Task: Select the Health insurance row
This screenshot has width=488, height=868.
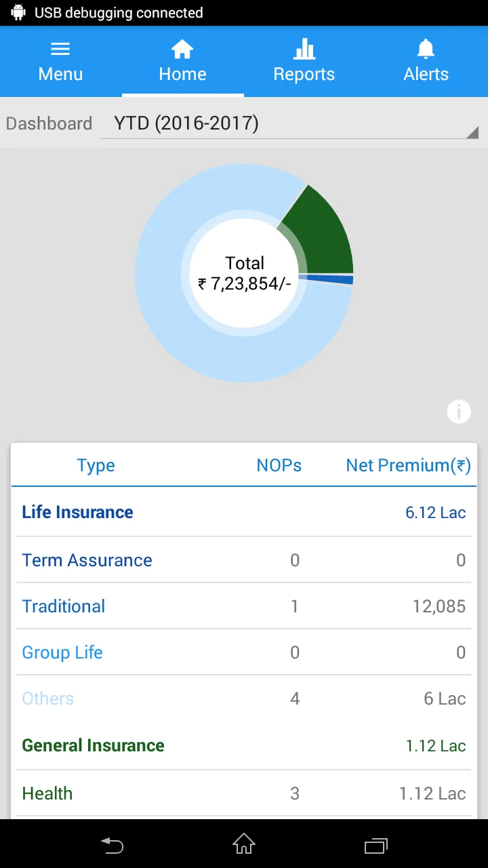Action: click(244, 793)
